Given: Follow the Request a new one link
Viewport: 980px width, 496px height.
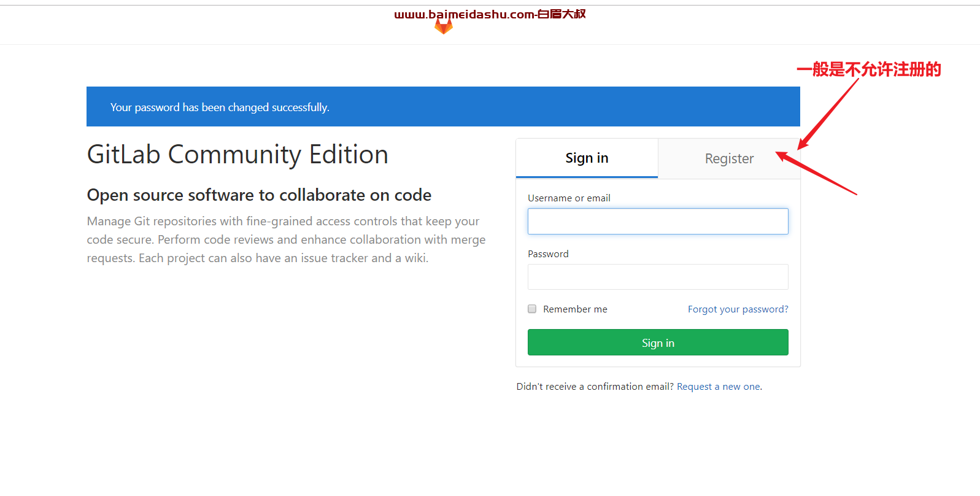Looking at the screenshot, I should pyautogui.click(x=718, y=386).
